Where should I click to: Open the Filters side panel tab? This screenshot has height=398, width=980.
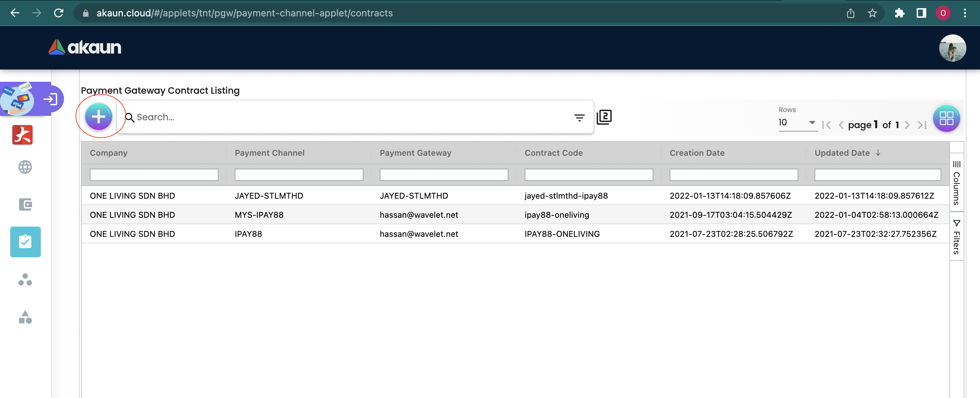click(x=956, y=237)
